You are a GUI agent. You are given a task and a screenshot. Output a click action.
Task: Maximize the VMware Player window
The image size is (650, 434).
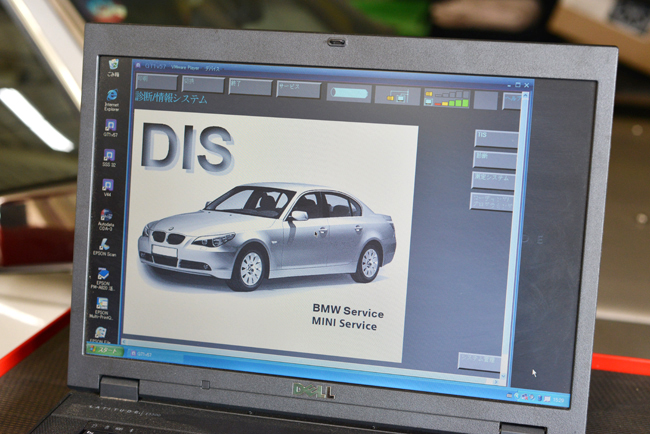[518, 85]
